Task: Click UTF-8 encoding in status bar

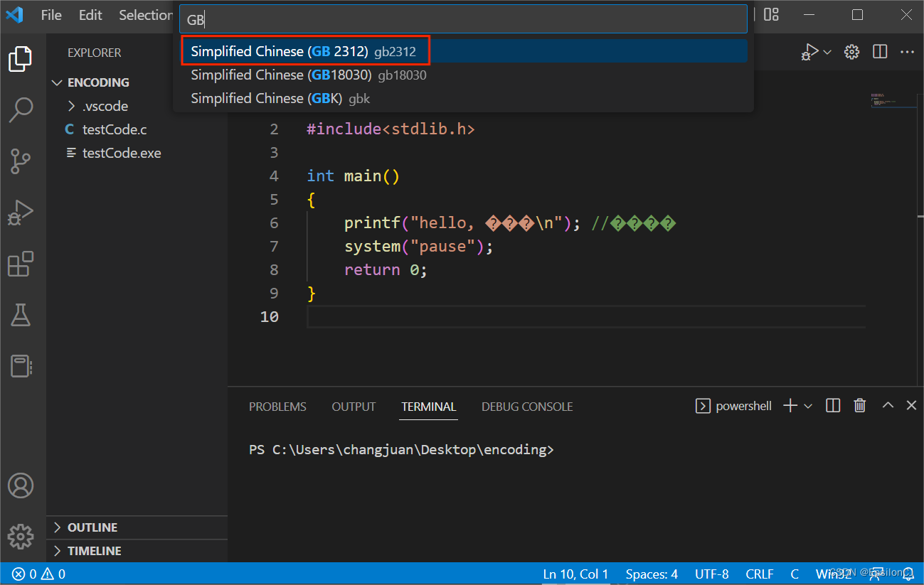Action: pyautogui.click(x=712, y=574)
